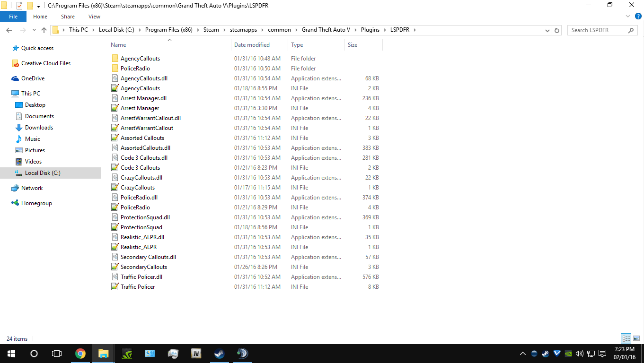Click the search magnifier icon
The image size is (644, 363).
tap(631, 30)
